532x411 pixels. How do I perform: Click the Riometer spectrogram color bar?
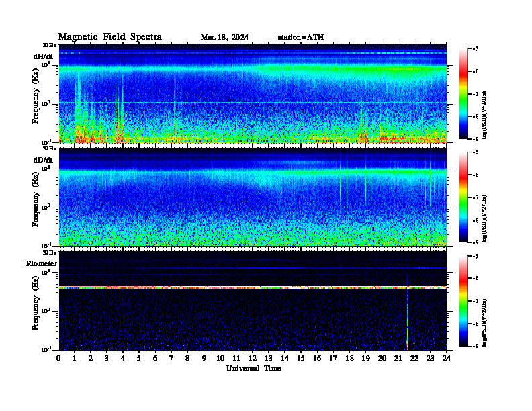(463, 301)
